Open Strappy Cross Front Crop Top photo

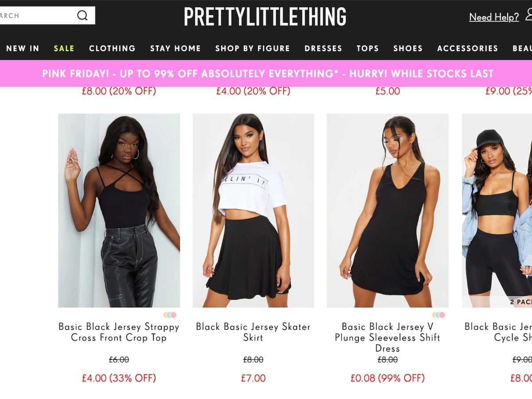click(x=119, y=211)
